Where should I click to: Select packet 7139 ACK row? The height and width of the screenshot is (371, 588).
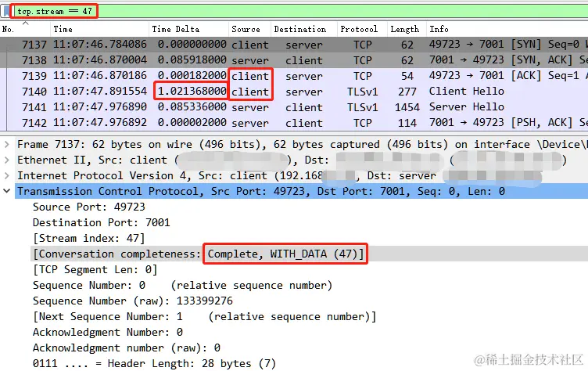click(294, 76)
